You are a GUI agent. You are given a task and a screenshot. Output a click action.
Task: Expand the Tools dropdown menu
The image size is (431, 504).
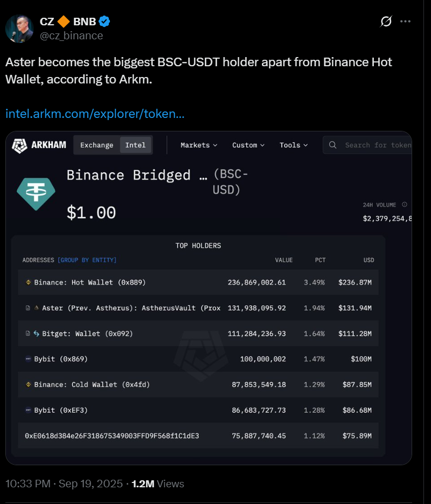294,145
